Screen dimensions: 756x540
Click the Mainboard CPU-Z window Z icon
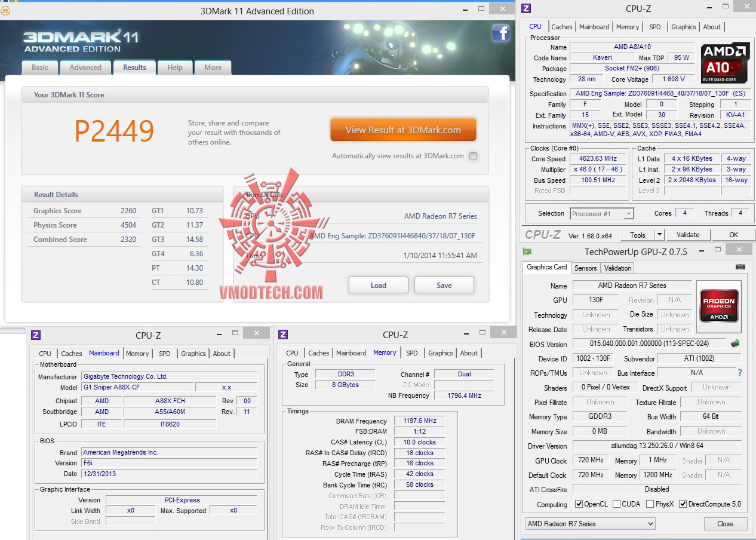click(x=36, y=335)
